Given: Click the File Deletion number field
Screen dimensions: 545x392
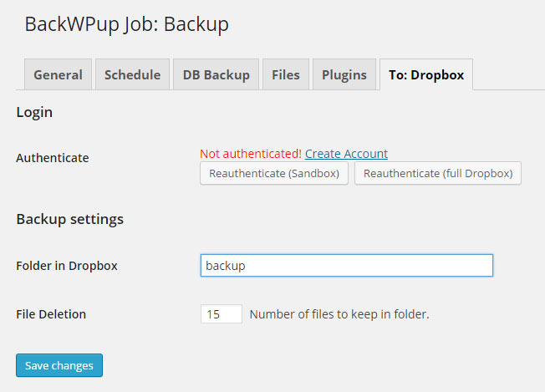Looking at the screenshot, I should (x=221, y=314).
